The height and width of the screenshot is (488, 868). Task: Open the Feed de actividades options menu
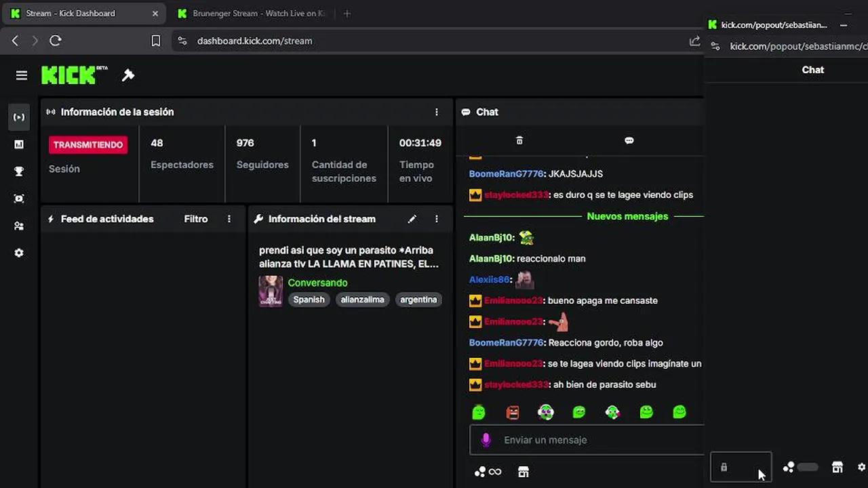coord(229,219)
